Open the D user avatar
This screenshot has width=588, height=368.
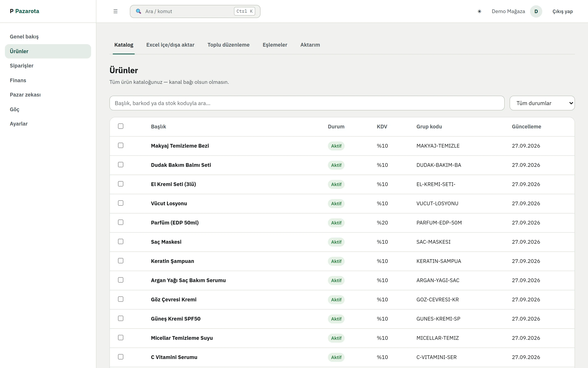pyautogui.click(x=536, y=11)
